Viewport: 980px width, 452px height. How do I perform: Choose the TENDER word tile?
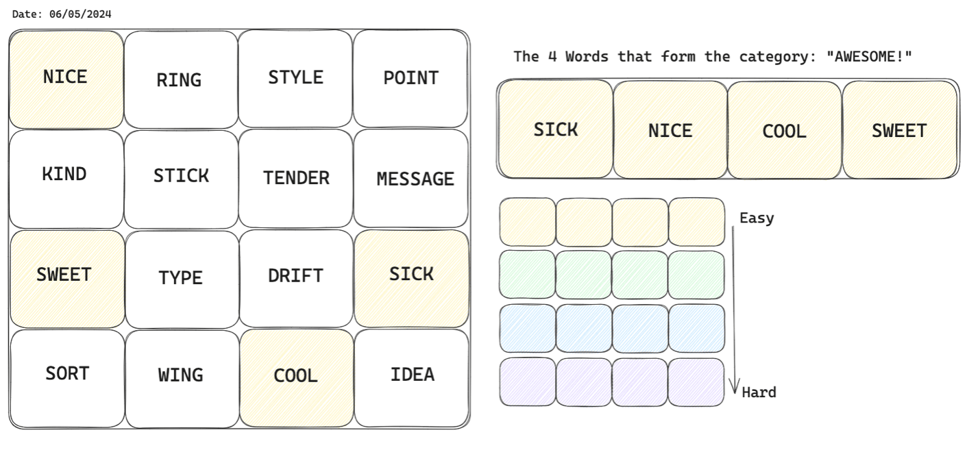[x=295, y=178]
